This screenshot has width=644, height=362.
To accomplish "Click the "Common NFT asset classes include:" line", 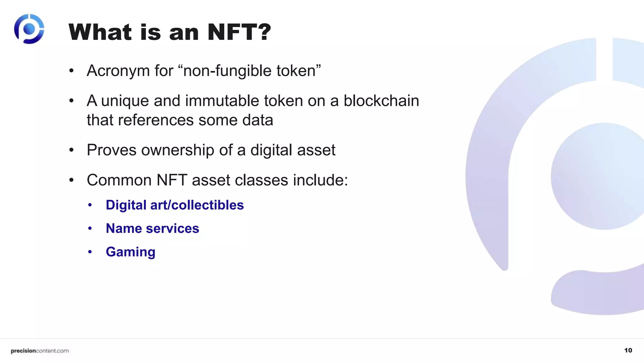I will coord(217,180).
